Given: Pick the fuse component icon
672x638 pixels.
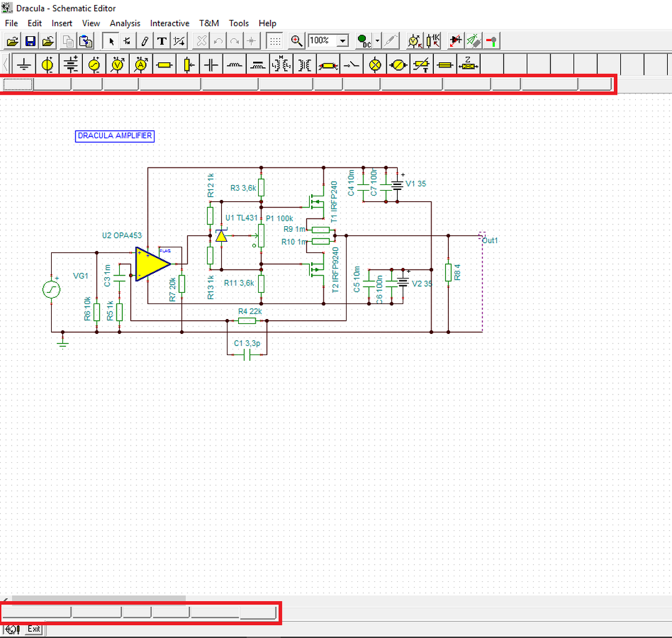Looking at the screenshot, I should (x=445, y=65).
